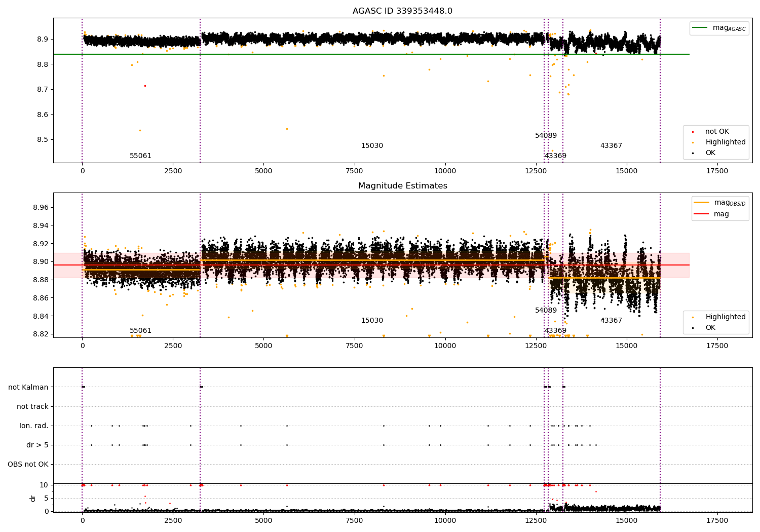Click the red 'mag' legend entry in middle plot
Image resolution: width=760 pixels, height=532 pixels.
tap(712, 214)
